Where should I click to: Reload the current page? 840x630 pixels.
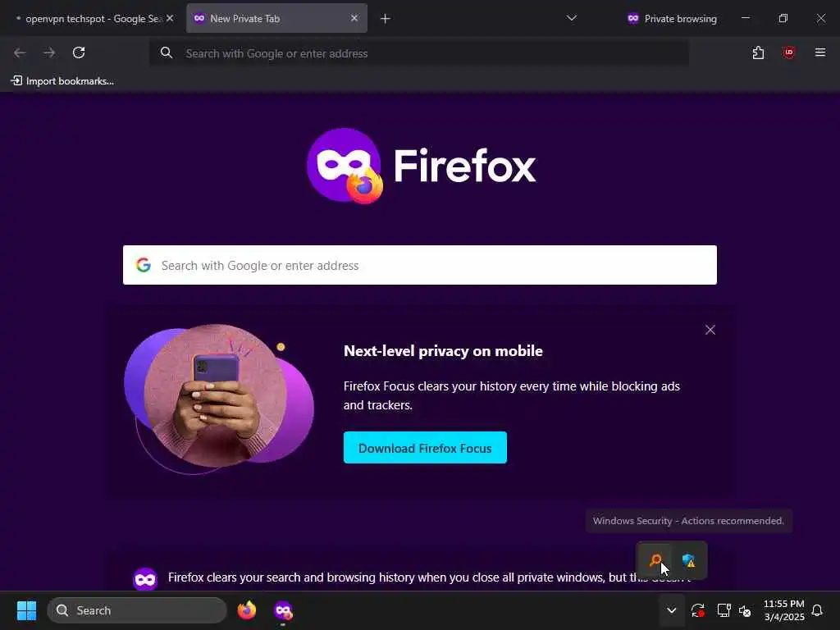click(79, 52)
